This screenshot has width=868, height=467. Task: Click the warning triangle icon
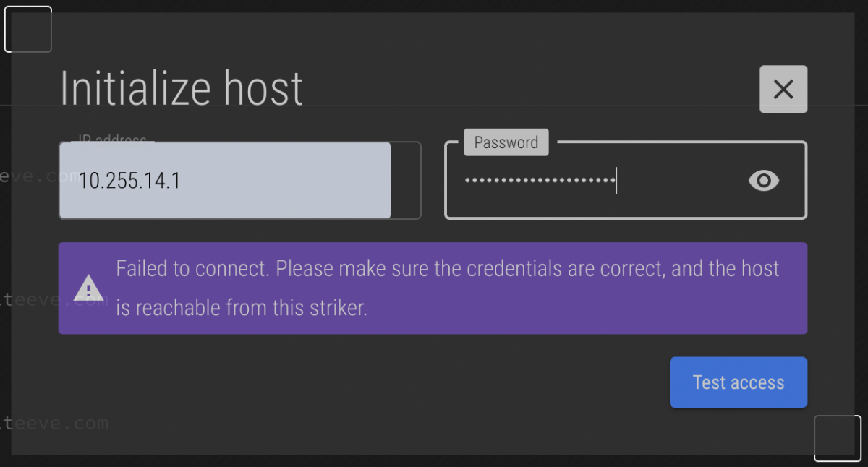[x=88, y=288]
